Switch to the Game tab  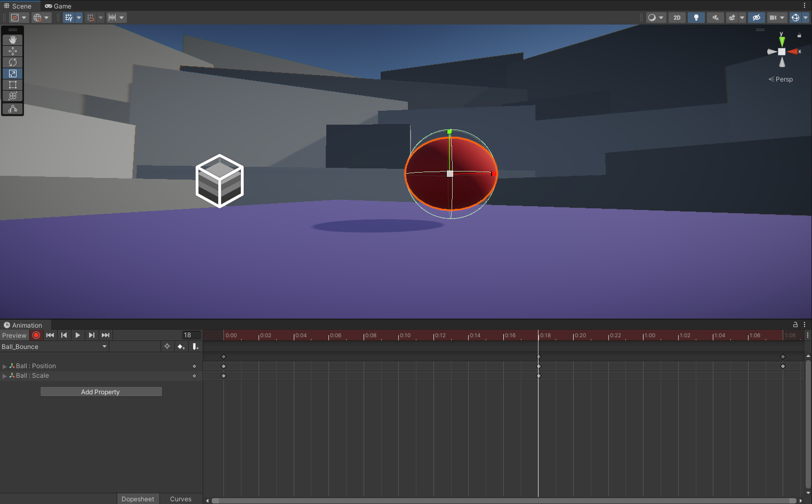(58, 6)
